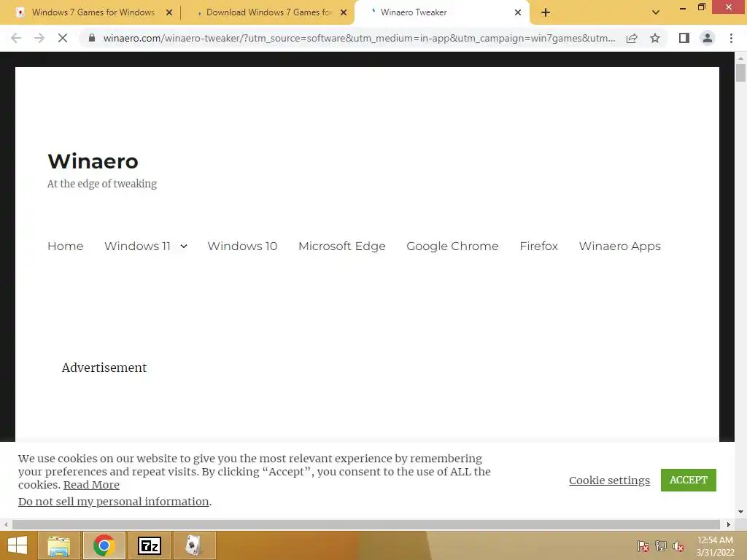Click the scroll left arrow
Image resolution: width=747 pixels, height=560 pixels.
(5, 524)
